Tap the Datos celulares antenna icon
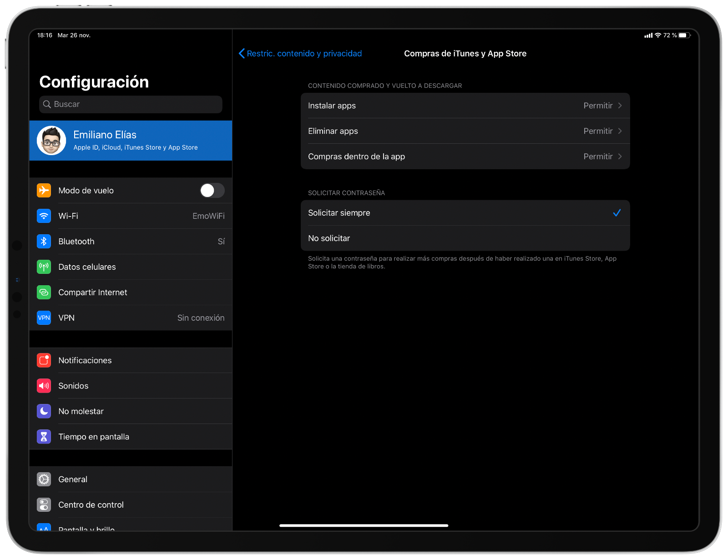Viewport: 728px width, 560px height. [x=44, y=267]
